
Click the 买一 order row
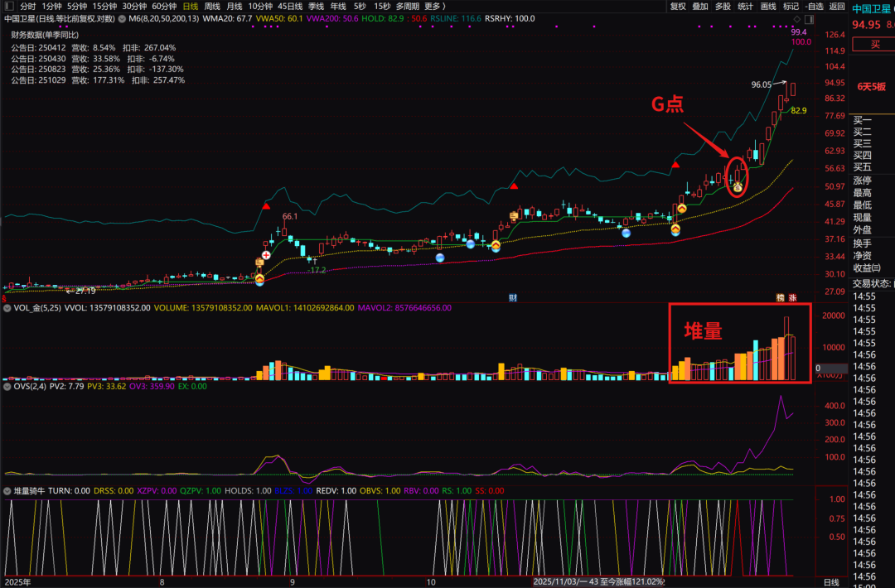(x=863, y=120)
